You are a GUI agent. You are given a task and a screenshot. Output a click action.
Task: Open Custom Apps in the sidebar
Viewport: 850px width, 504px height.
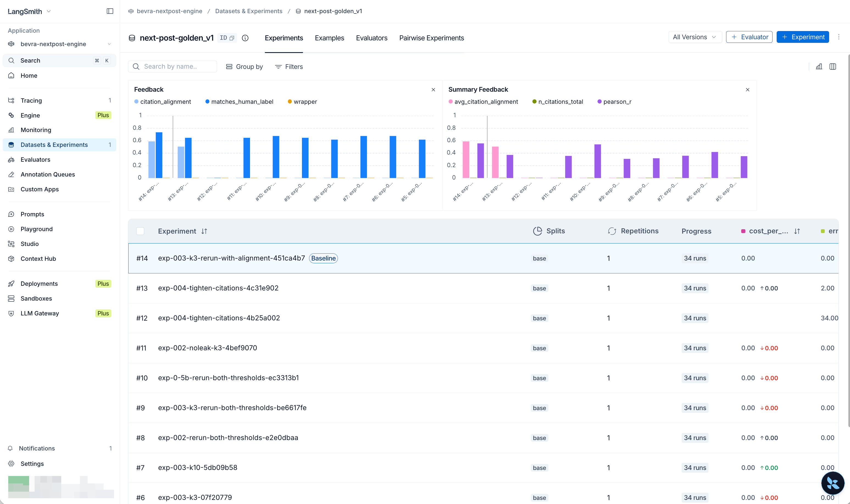[x=59, y=189]
